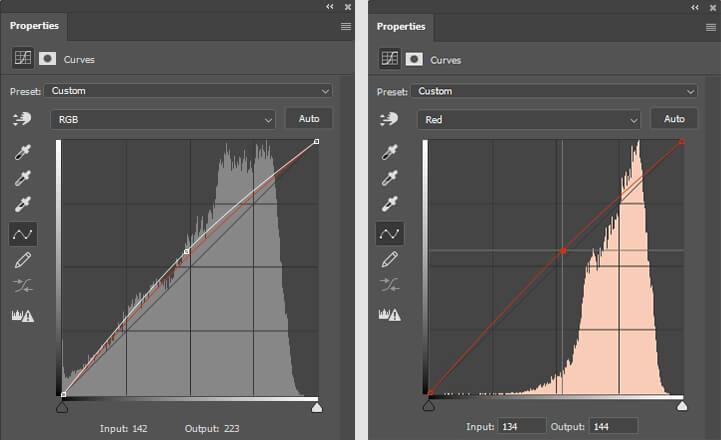Open Red channel dropdown

tap(529, 120)
